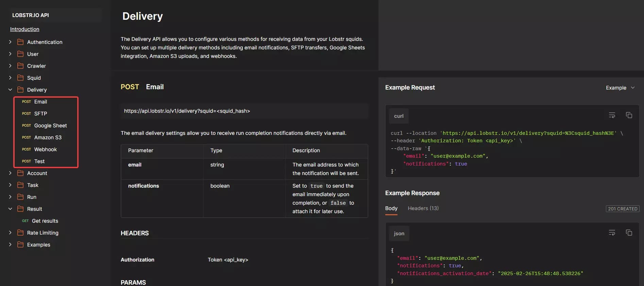The height and width of the screenshot is (286, 644).
Task: Select the POST Webhook endpoint
Action: (x=45, y=149)
